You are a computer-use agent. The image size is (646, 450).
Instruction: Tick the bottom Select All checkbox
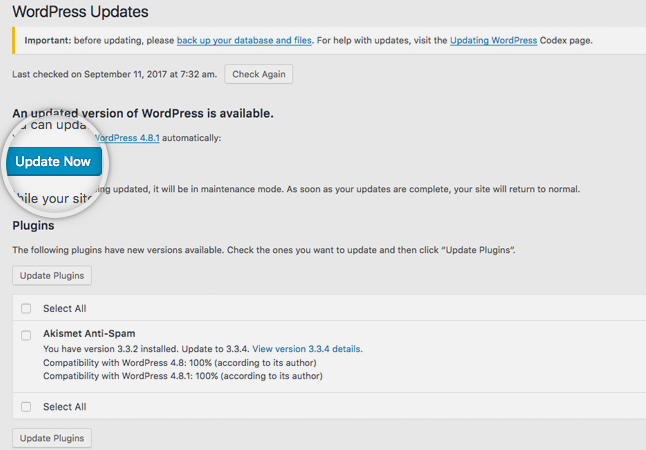(26, 407)
